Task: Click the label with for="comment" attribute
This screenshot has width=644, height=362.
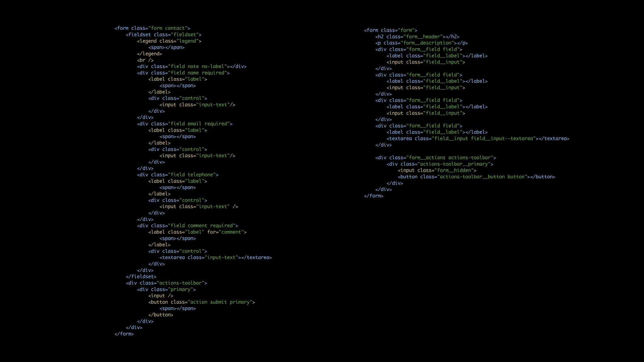Action: 197,232
